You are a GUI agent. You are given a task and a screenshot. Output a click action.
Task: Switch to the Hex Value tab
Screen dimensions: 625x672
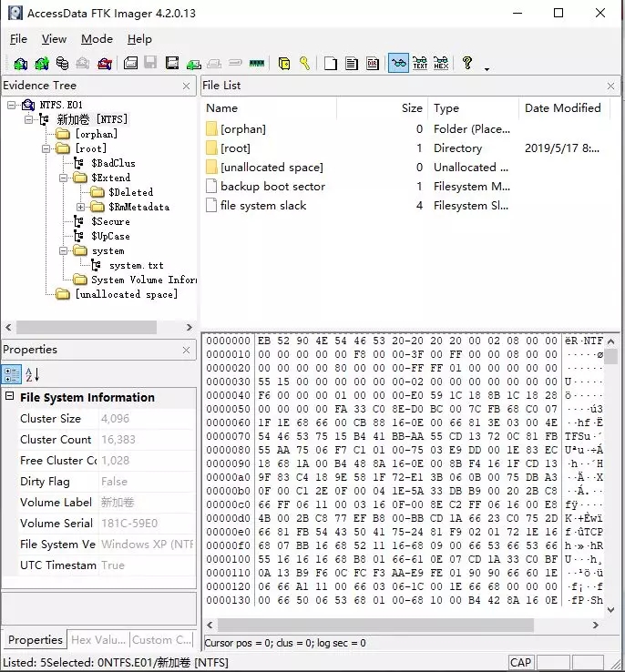pyautogui.click(x=98, y=640)
